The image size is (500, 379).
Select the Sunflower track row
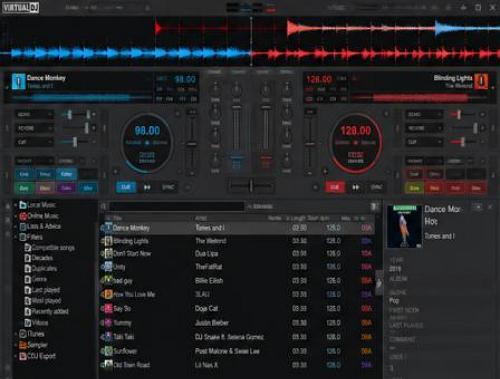237,351
